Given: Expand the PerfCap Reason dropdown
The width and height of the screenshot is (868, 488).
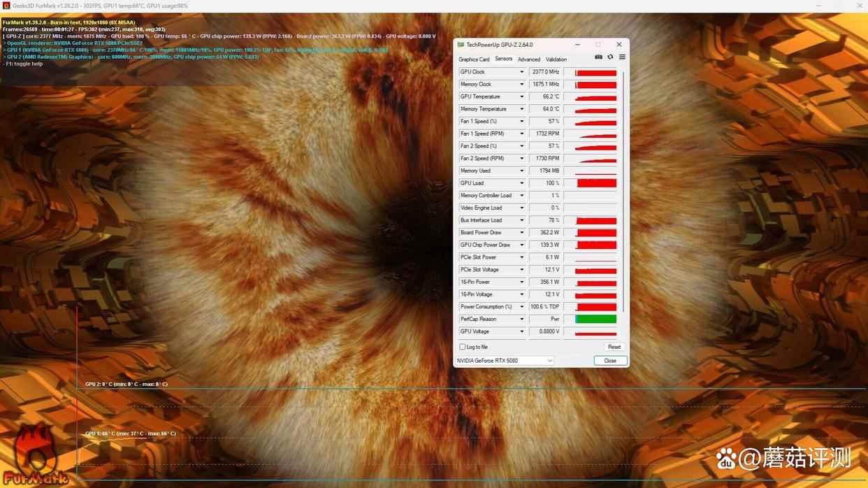Looking at the screenshot, I should pyautogui.click(x=521, y=319).
